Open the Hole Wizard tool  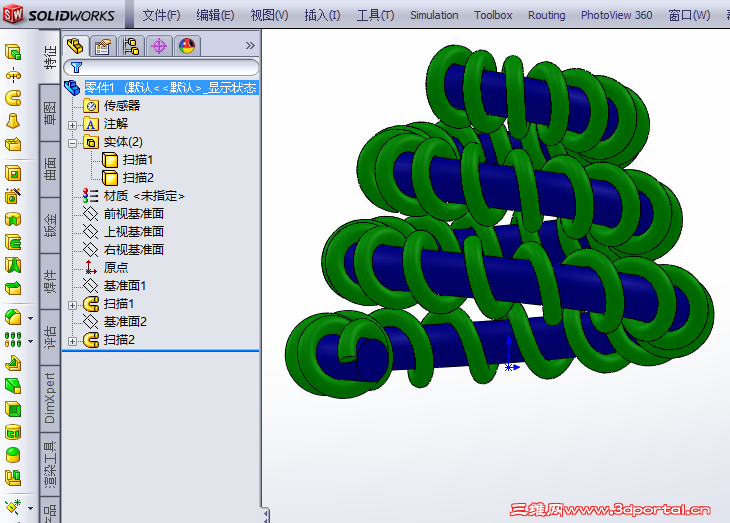[13, 196]
